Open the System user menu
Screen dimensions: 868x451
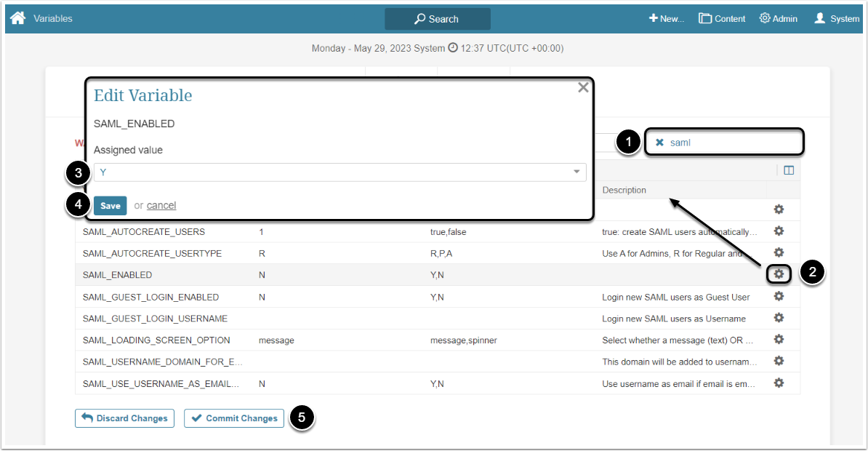pyautogui.click(x=837, y=19)
